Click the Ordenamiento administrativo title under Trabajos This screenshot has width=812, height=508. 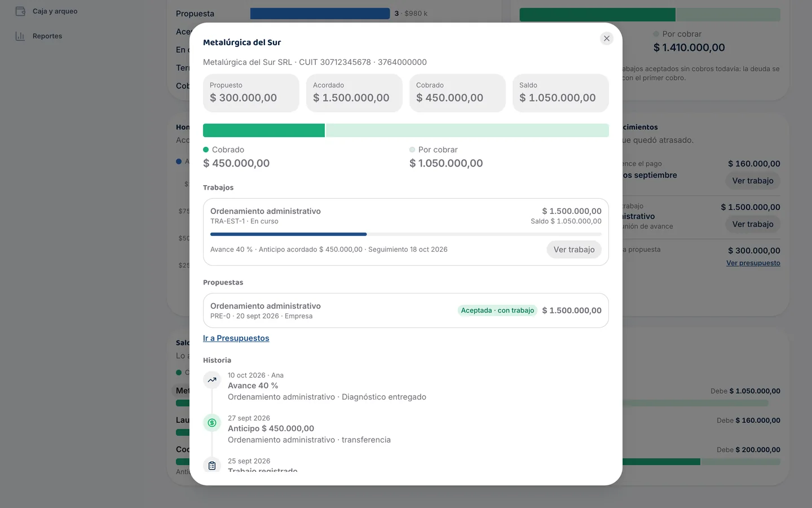tap(266, 211)
